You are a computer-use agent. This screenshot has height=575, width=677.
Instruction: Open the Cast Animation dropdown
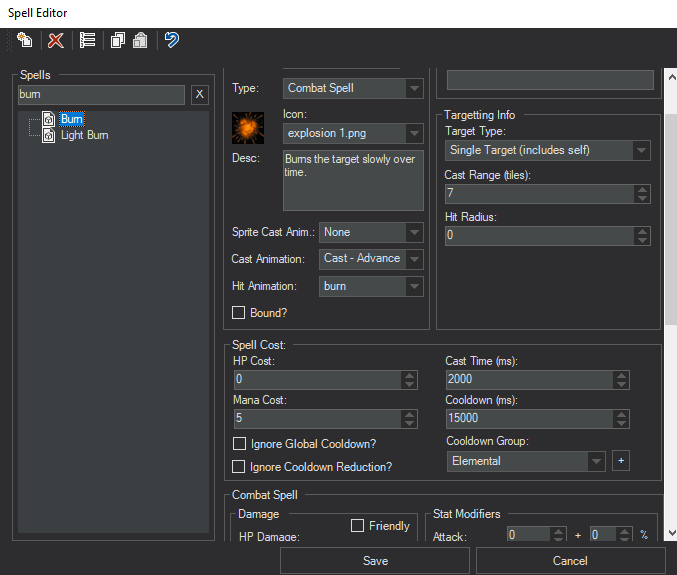tap(371, 259)
